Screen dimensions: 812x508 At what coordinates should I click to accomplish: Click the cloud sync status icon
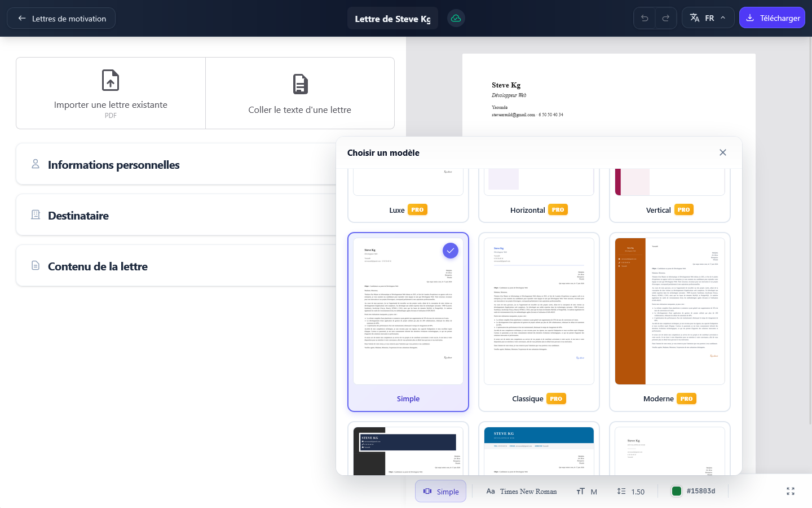tap(456, 18)
